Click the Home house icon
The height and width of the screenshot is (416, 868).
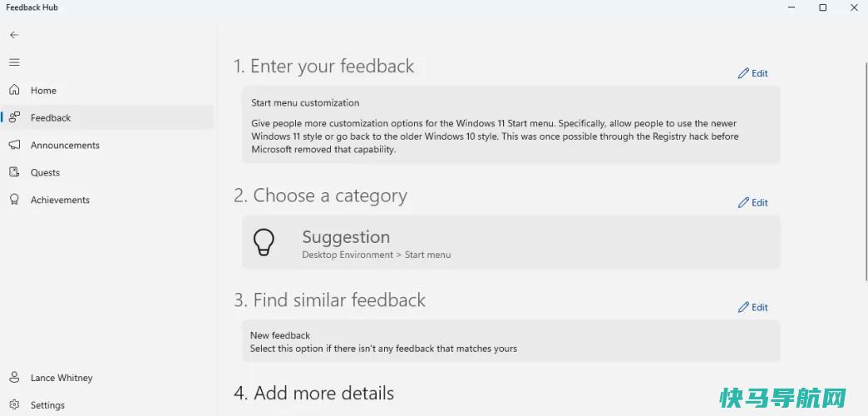(x=14, y=90)
